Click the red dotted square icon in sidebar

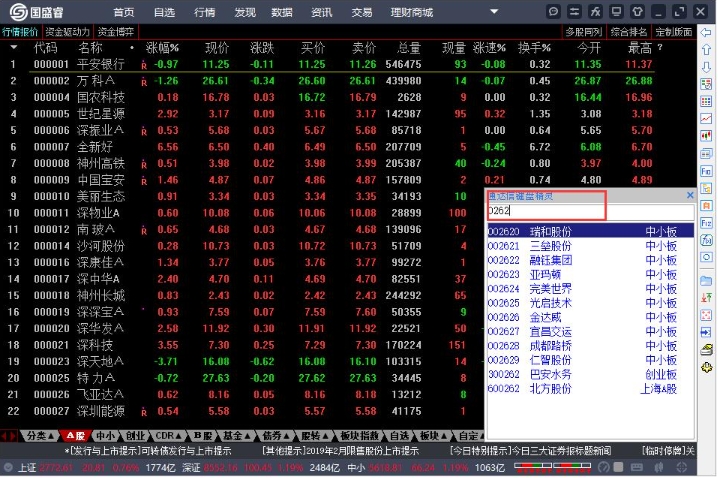coord(707,315)
